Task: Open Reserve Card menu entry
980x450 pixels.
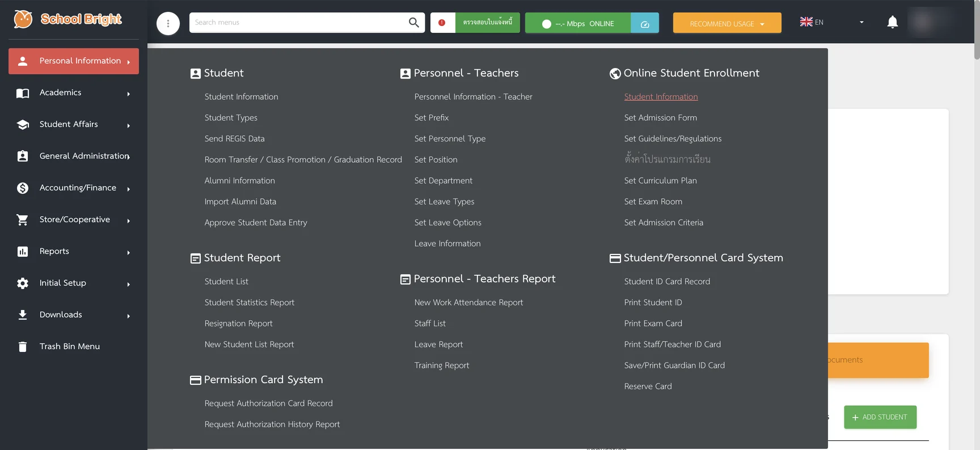Action: (648, 387)
